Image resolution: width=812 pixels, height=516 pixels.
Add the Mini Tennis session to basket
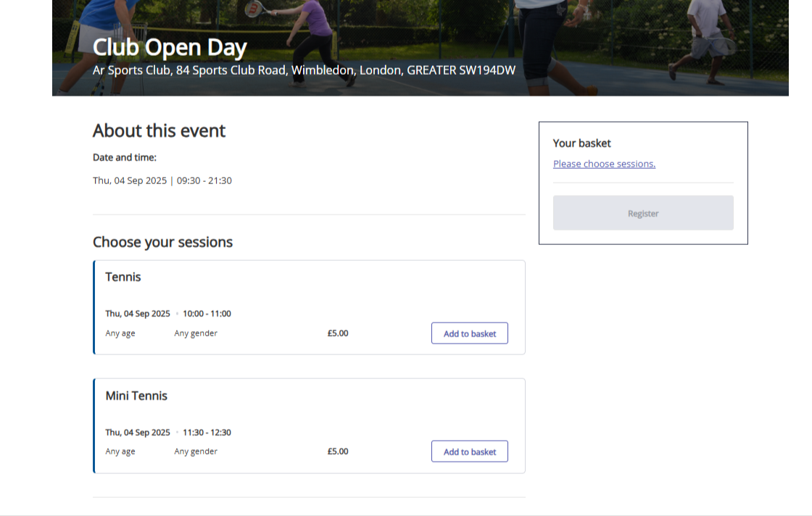[469, 451]
